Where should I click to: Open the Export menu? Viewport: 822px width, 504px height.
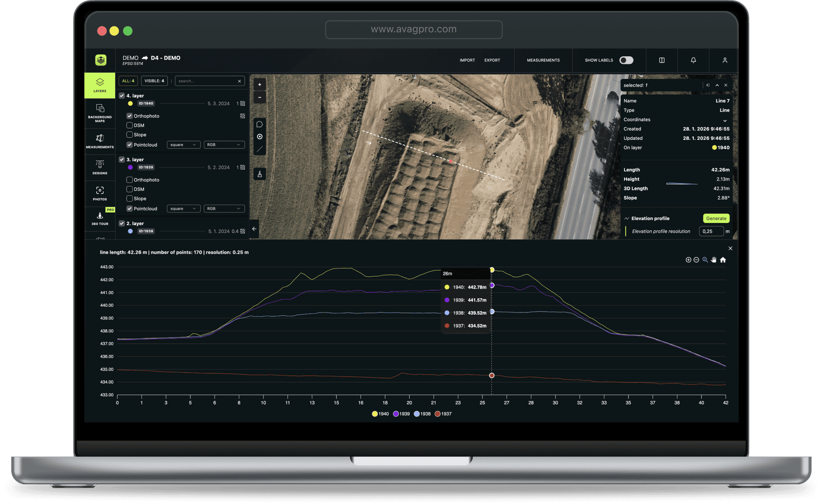[x=492, y=60]
